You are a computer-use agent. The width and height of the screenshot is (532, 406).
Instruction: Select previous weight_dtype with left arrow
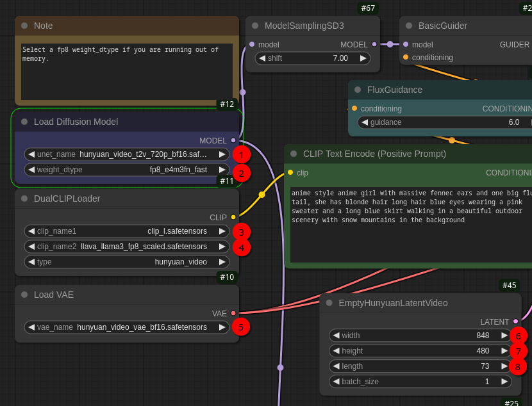pyautogui.click(x=31, y=170)
